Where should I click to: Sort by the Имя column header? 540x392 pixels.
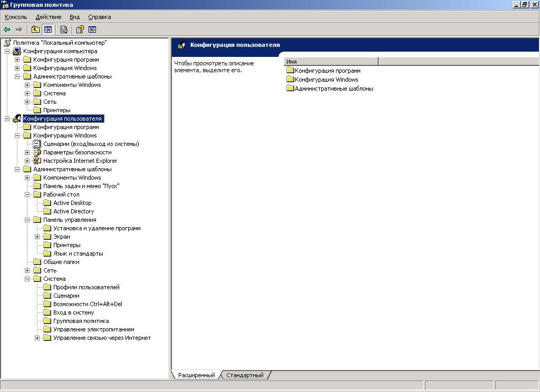click(x=331, y=62)
